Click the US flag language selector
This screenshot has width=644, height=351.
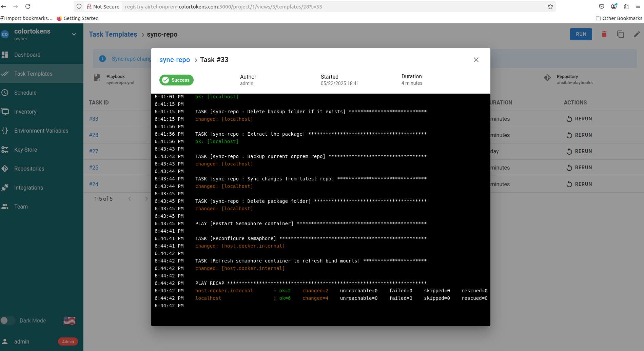click(x=69, y=320)
